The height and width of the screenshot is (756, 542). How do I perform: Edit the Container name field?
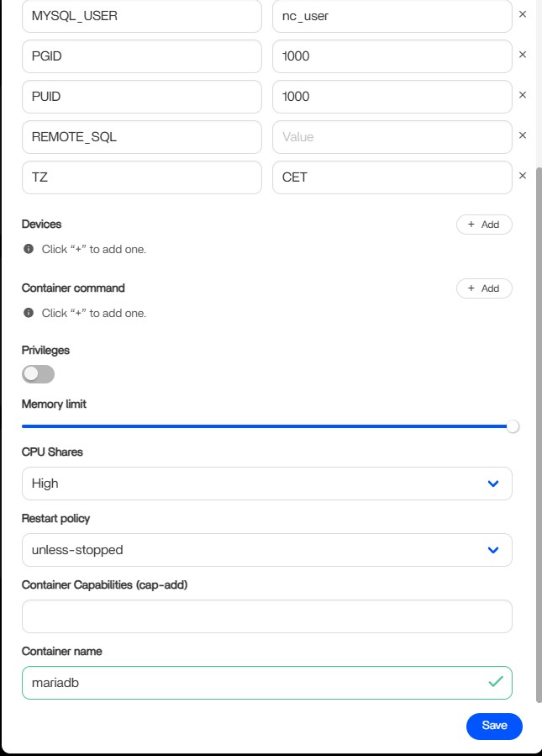[252, 683]
